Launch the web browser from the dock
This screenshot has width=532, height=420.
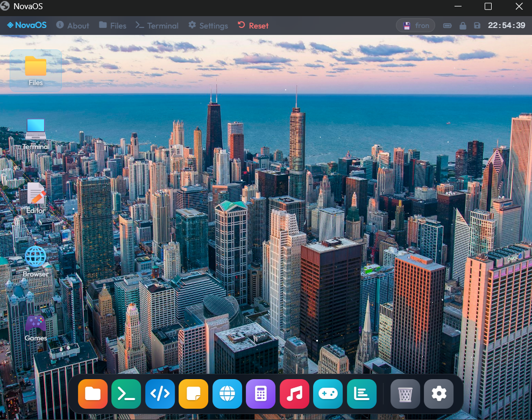pyautogui.click(x=227, y=394)
